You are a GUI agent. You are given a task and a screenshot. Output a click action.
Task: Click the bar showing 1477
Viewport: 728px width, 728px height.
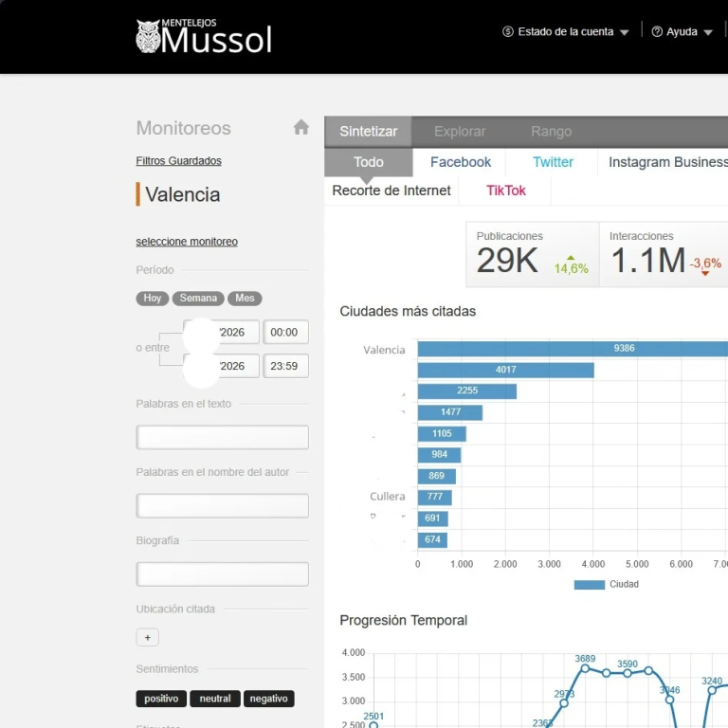(450, 412)
